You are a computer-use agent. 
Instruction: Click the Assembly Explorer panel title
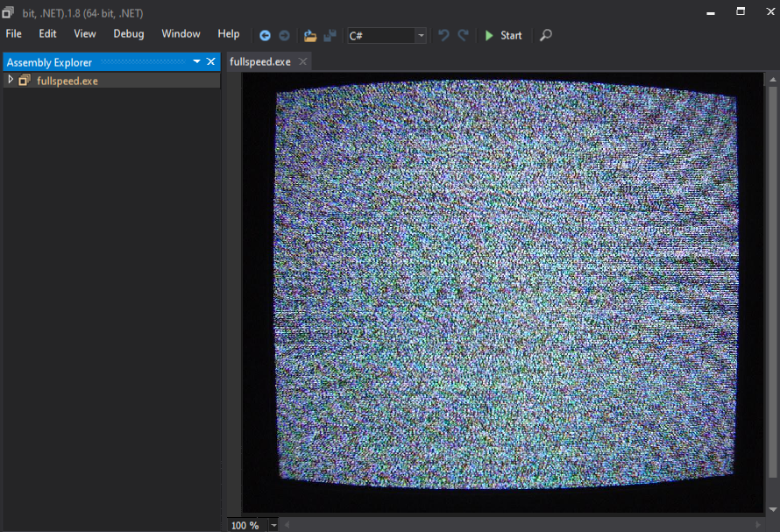49,63
